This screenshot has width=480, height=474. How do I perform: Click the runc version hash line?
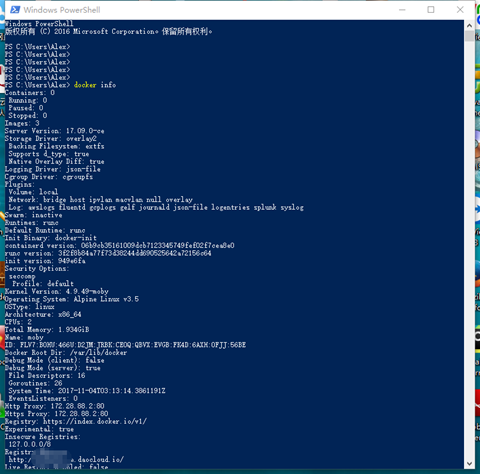click(x=108, y=253)
